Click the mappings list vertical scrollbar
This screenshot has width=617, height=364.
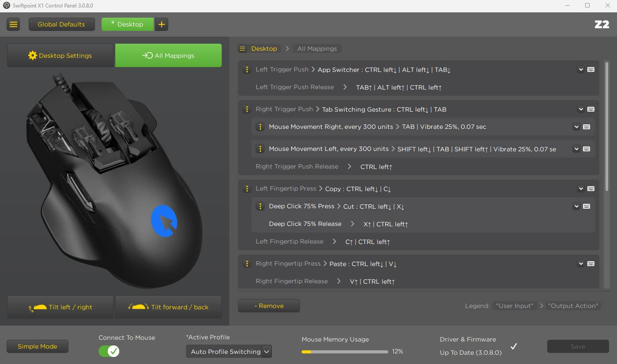607,127
